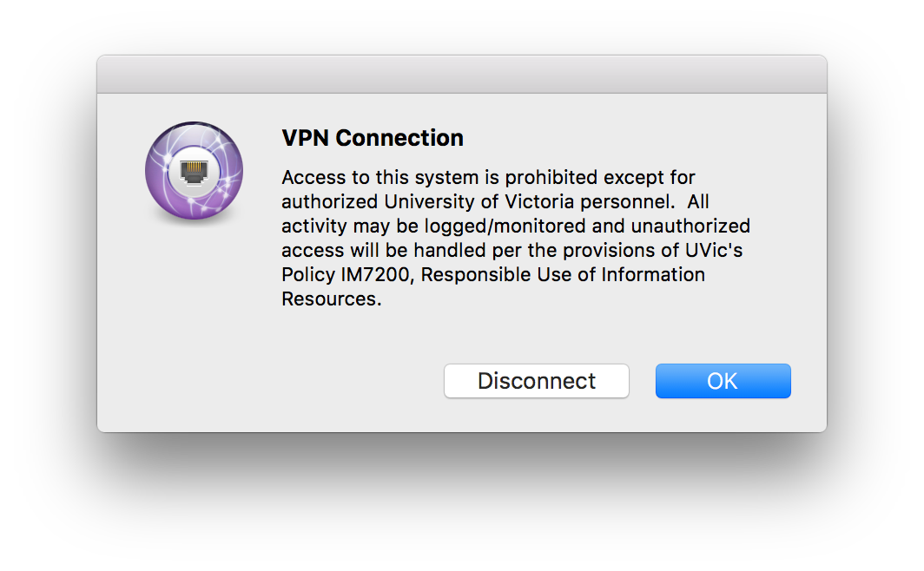The width and height of the screenshot is (924, 571).
Task: Click the word "authorized" starting the second line
Action: tap(329, 202)
